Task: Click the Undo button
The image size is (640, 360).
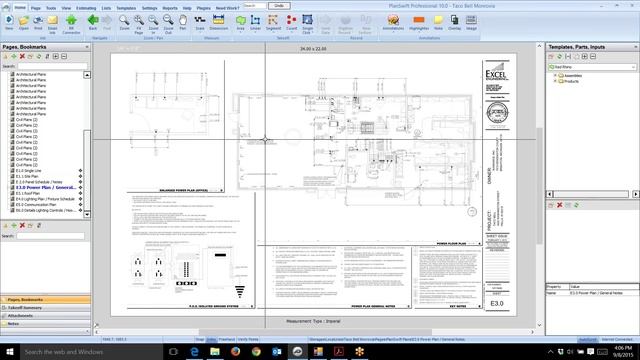Action: pyautogui.click(x=279, y=6)
